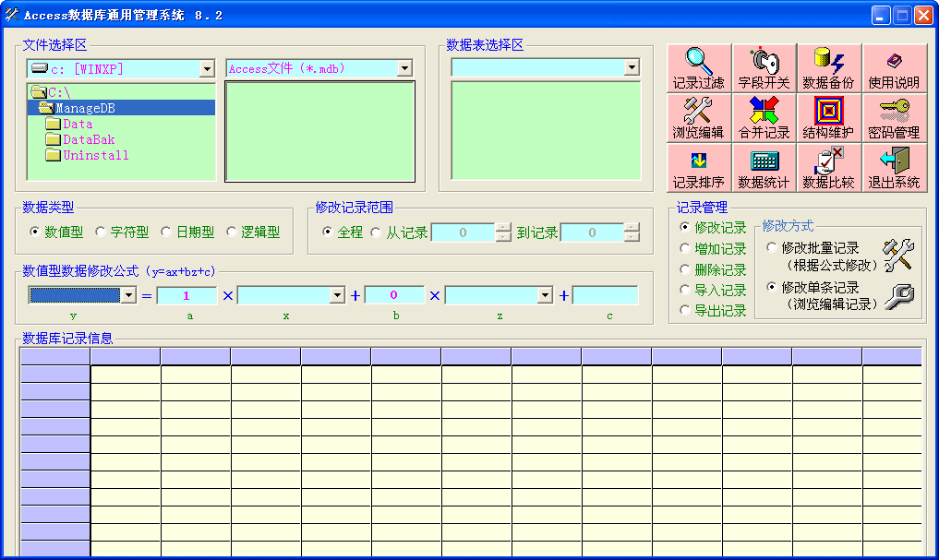
Task: Open the 记录过滤 record filter tool
Action: point(699,68)
